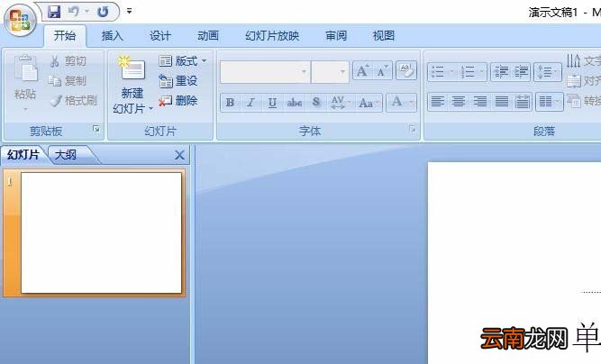
Task: Click the bullets list icon
Action: coord(438,72)
